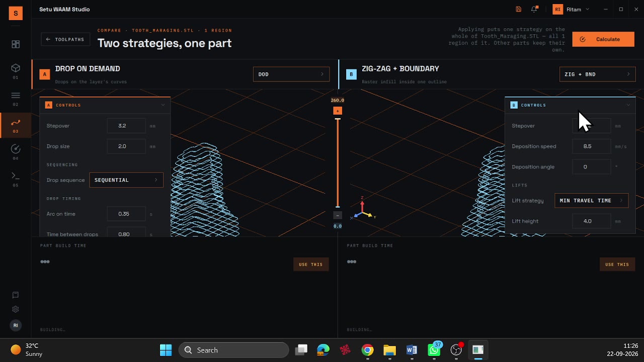
Task: Click the A panel Stepover 3.2 field
Action: (126, 126)
